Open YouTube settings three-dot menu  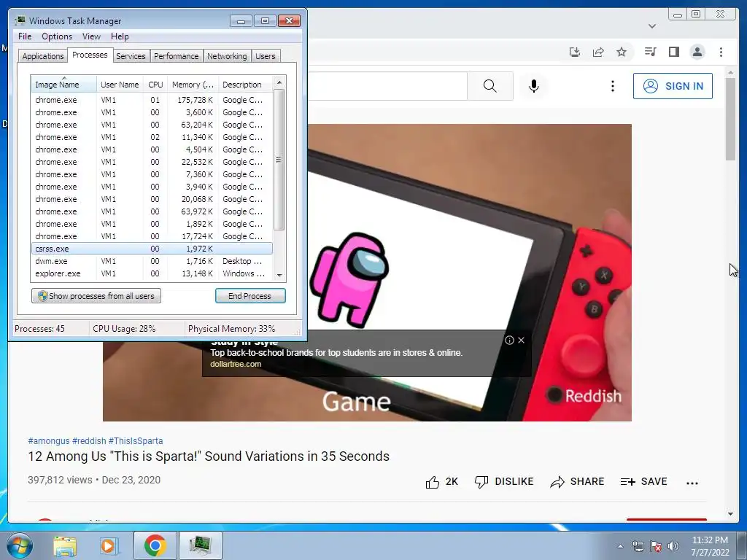point(613,86)
